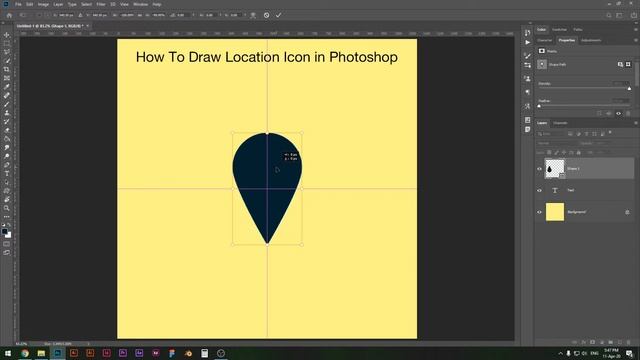Toggle lock all in Layers panel
Viewport: 640px width, 360px height.
point(578,152)
